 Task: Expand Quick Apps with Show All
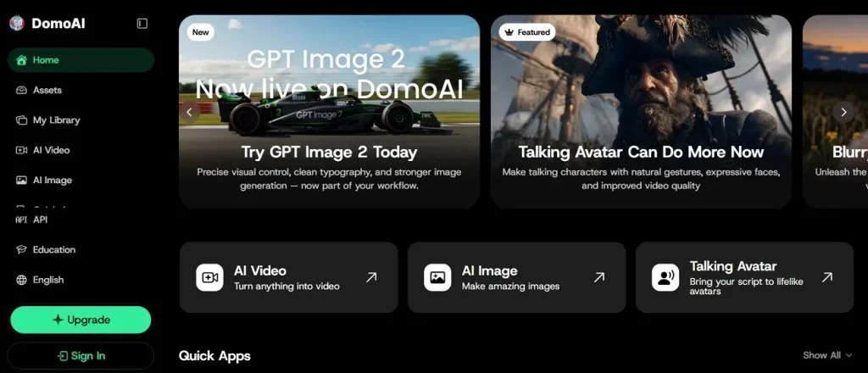click(827, 355)
